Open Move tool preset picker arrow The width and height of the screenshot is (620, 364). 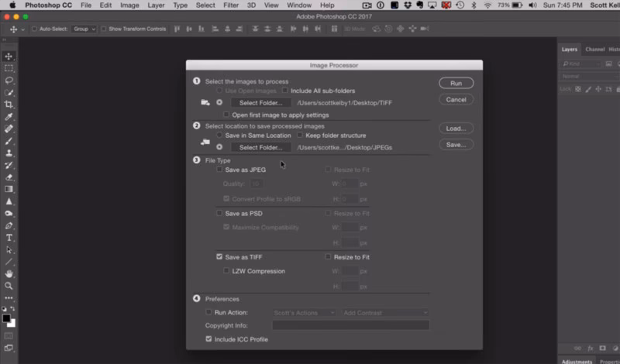[x=23, y=29]
